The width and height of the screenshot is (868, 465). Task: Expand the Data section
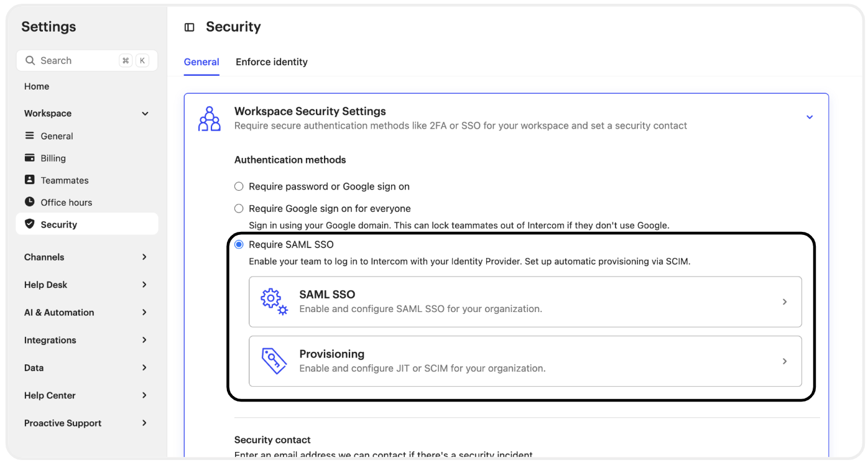144,367
